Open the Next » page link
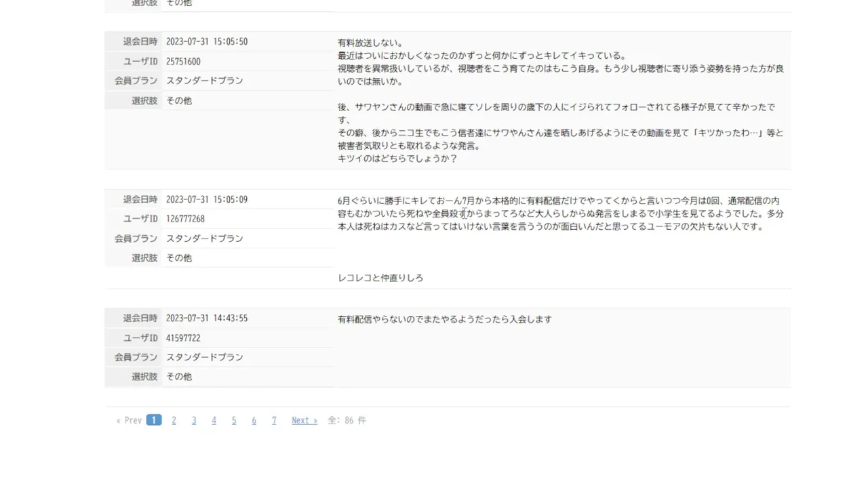The width and height of the screenshot is (868, 488). tap(304, 420)
